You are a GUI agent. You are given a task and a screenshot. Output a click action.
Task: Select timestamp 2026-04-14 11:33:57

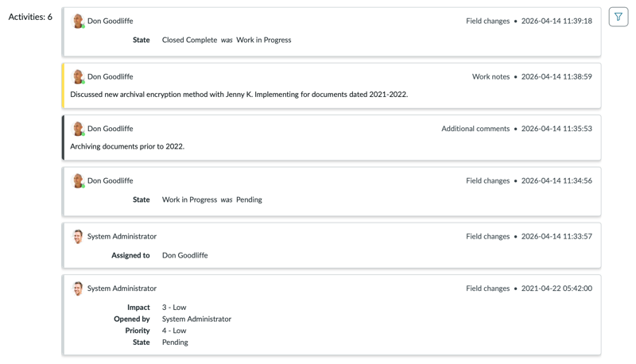[556, 236]
